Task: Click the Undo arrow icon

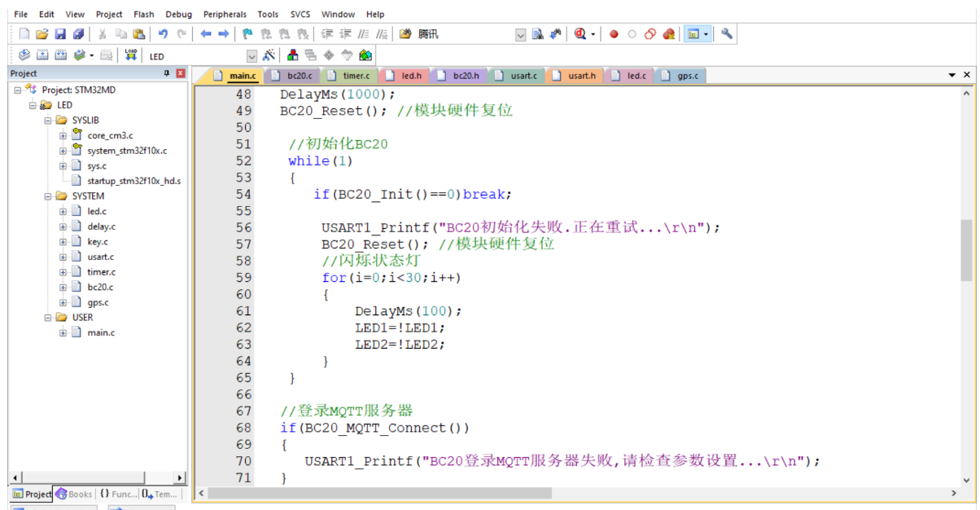Action: (163, 34)
